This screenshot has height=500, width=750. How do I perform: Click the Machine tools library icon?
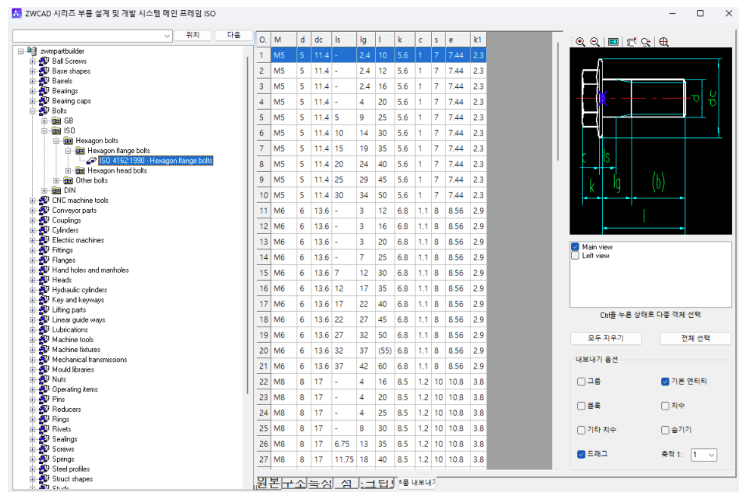pos(44,340)
